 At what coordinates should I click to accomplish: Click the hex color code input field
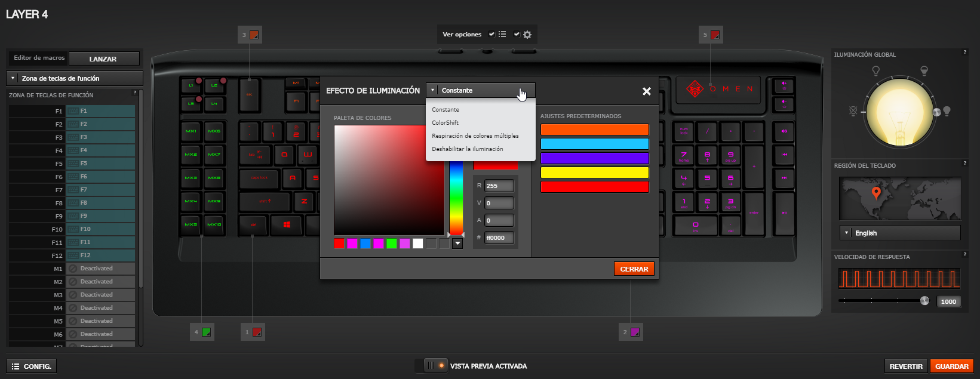tap(499, 238)
